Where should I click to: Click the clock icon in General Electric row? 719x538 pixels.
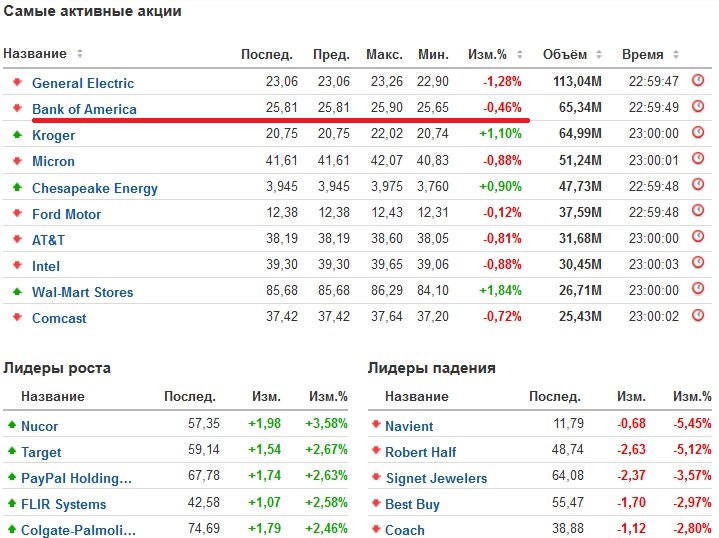pos(698,82)
